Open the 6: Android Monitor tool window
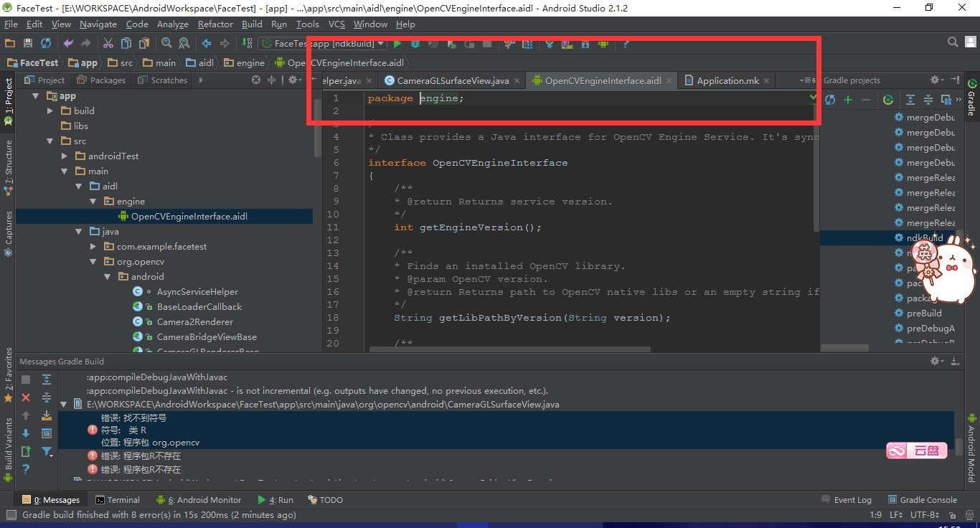This screenshot has height=528, width=980. [199, 500]
